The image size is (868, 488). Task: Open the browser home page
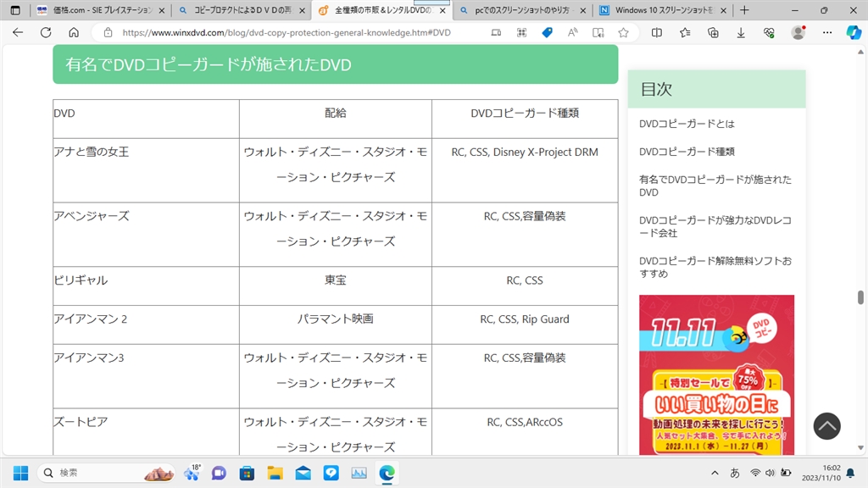[74, 33]
